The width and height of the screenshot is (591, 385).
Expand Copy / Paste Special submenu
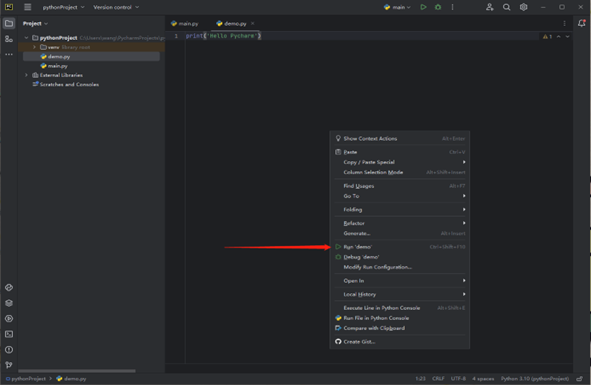click(x=400, y=162)
